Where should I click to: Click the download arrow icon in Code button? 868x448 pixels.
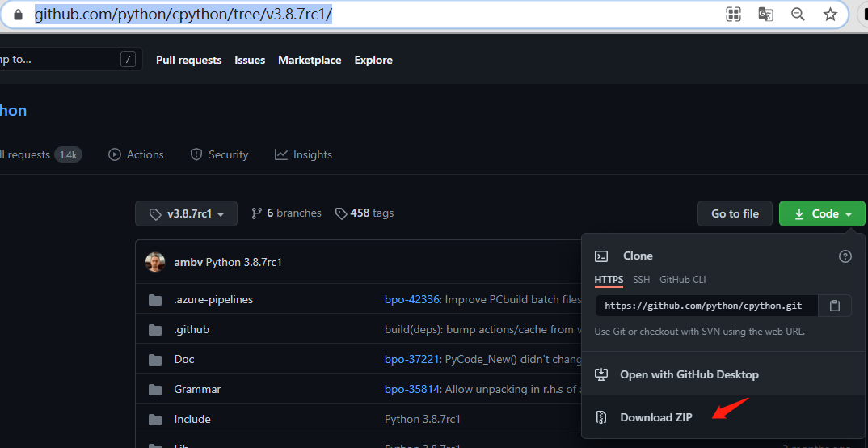[x=798, y=213]
